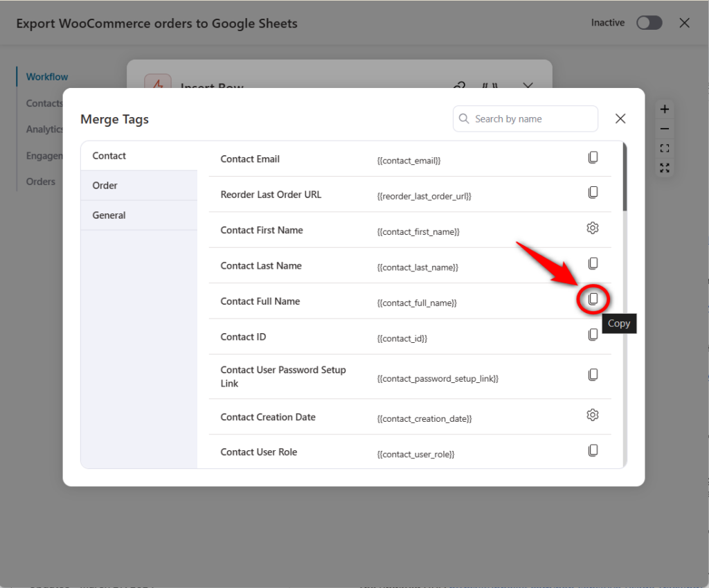The image size is (709, 588).
Task: Select {{reorder_last_order_url}} tag text
Action: (424, 196)
